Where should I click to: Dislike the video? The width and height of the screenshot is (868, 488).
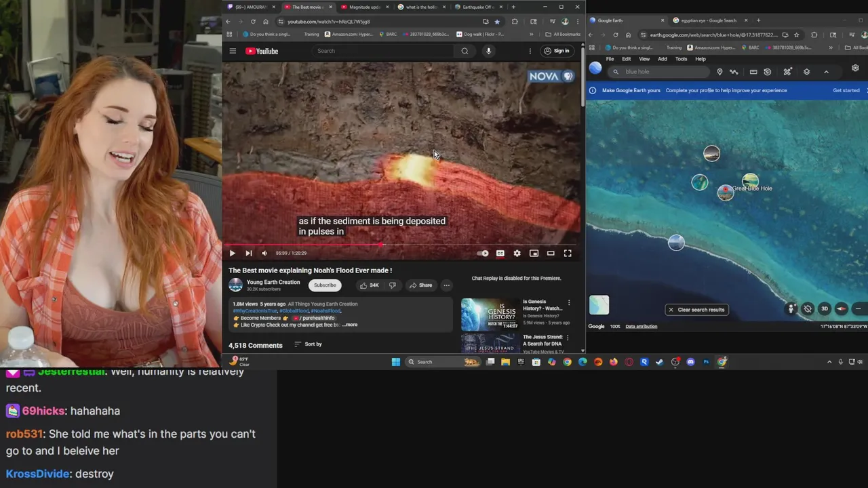392,285
